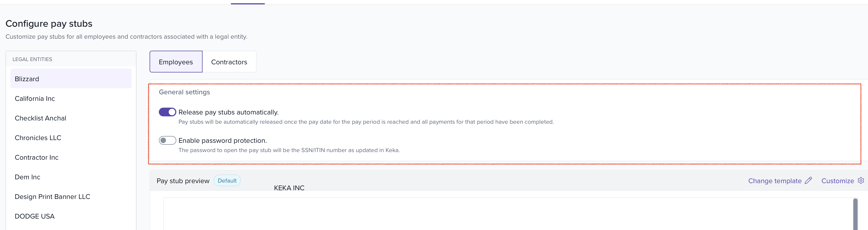Open the Customize link

837,181
